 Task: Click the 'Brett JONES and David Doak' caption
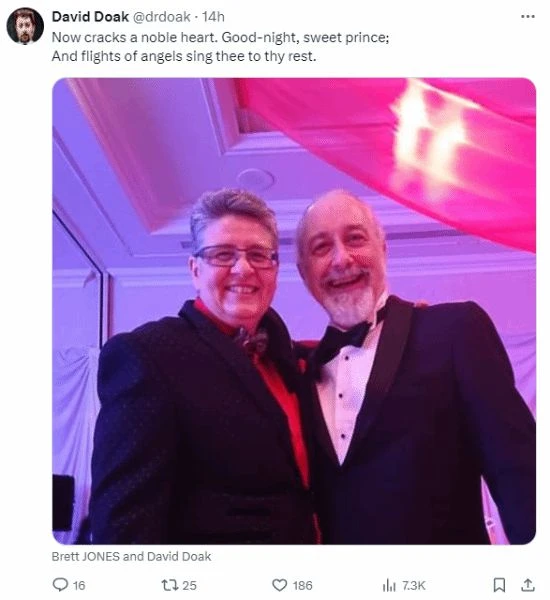(131, 556)
